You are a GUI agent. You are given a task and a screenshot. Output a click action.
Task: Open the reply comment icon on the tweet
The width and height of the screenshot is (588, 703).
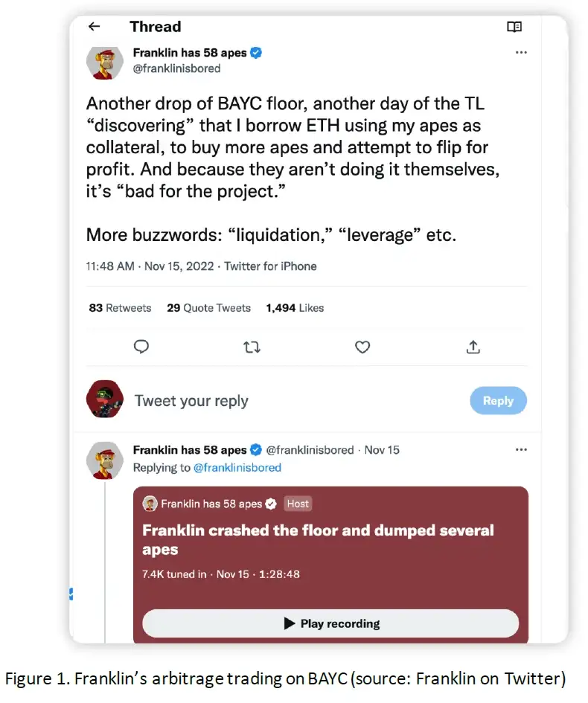(141, 347)
